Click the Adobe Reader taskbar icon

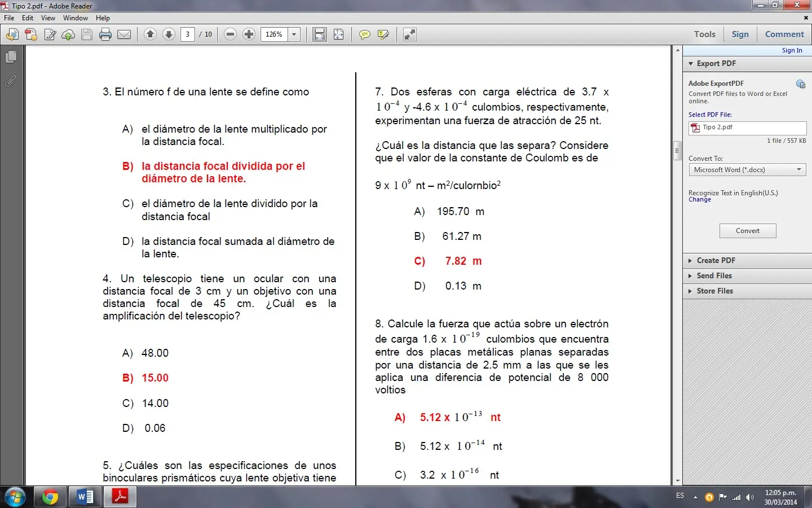pos(120,497)
